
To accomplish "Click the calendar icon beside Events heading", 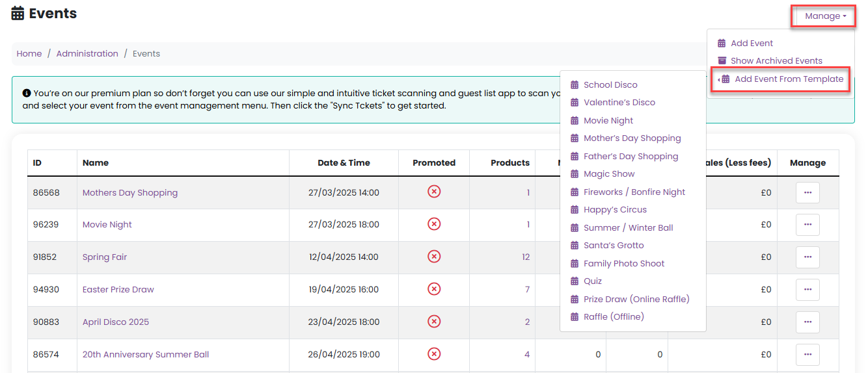I will pyautogui.click(x=18, y=14).
